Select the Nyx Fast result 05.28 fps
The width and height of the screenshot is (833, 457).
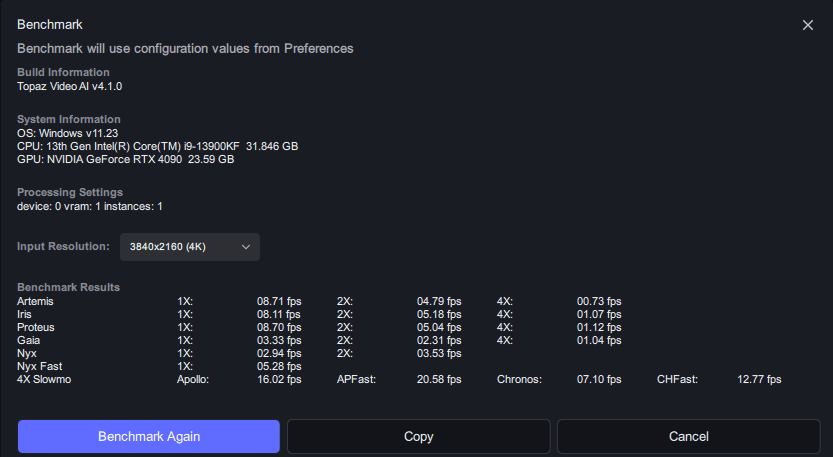[279, 367]
